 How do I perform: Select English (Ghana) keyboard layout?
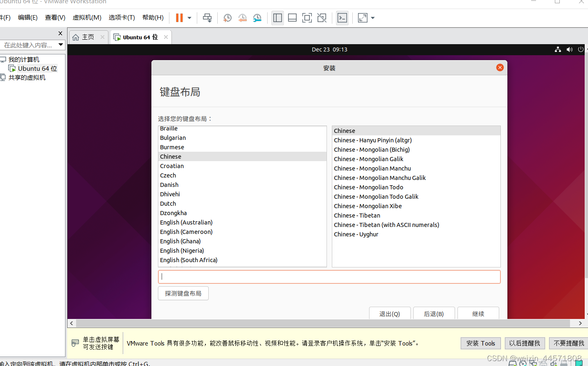tap(242, 241)
